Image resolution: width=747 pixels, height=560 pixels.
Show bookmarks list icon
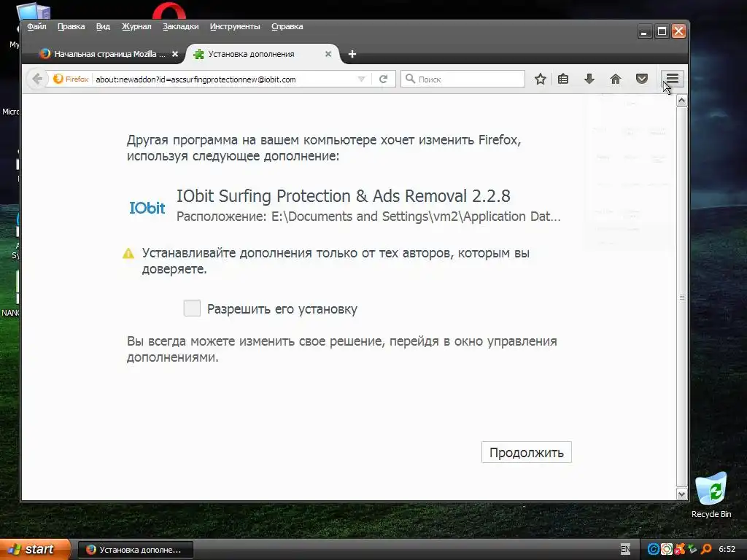pos(563,79)
